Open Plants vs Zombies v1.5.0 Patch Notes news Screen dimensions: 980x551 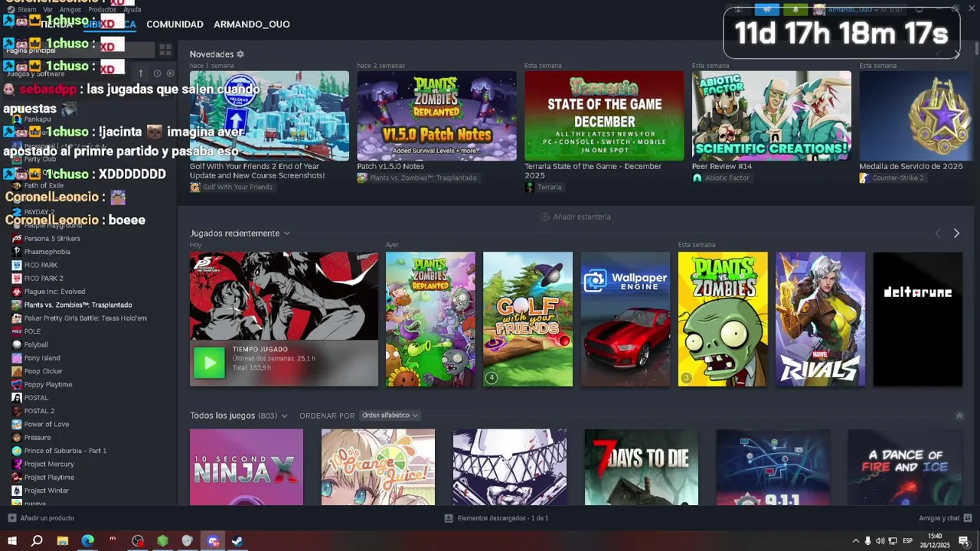[436, 116]
